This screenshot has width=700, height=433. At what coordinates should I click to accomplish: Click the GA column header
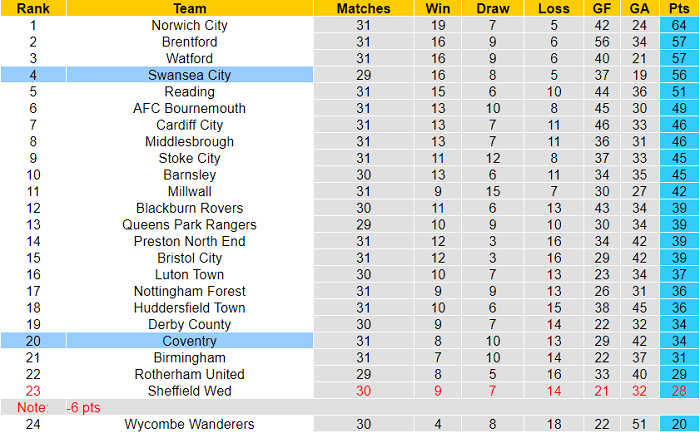[x=639, y=8]
